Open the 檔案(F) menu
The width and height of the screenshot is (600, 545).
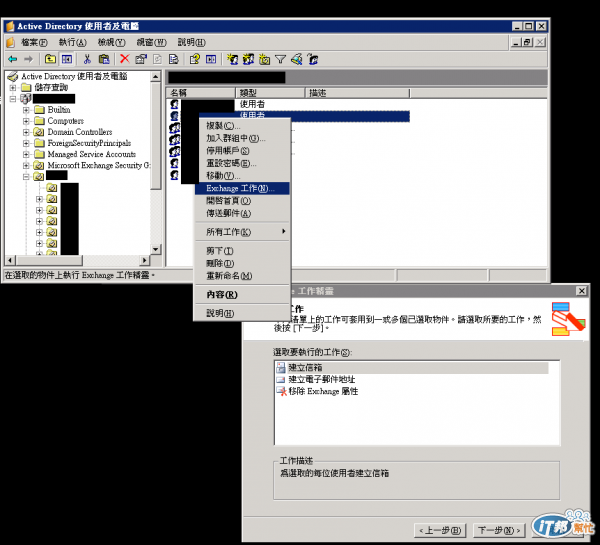click(34, 42)
